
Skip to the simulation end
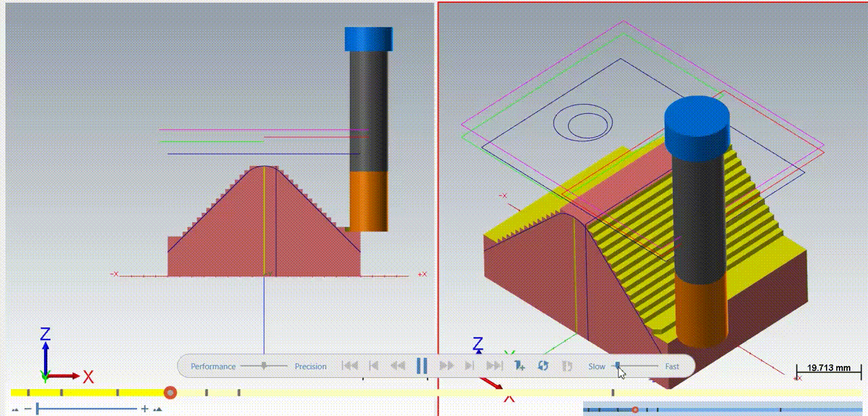494,366
